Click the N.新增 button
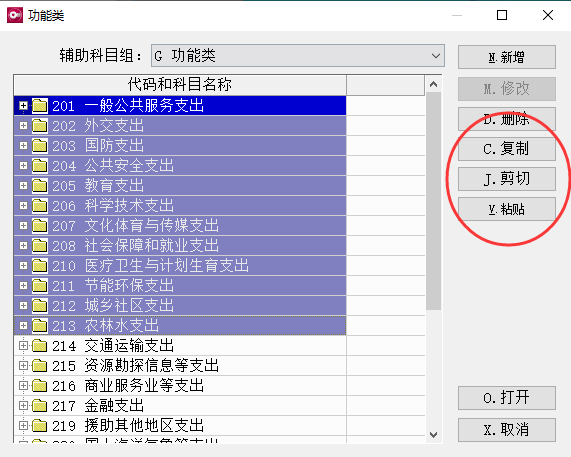 (x=507, y=57)
